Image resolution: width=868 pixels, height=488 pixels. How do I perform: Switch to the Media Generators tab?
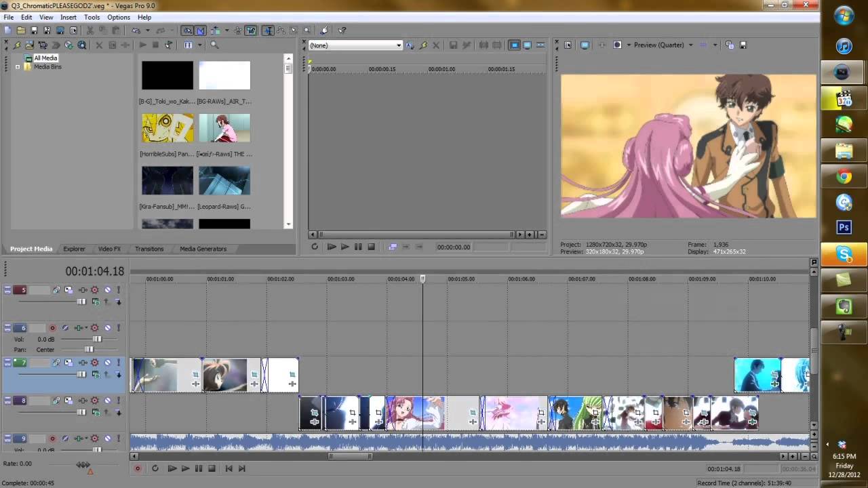pos(203,249)
